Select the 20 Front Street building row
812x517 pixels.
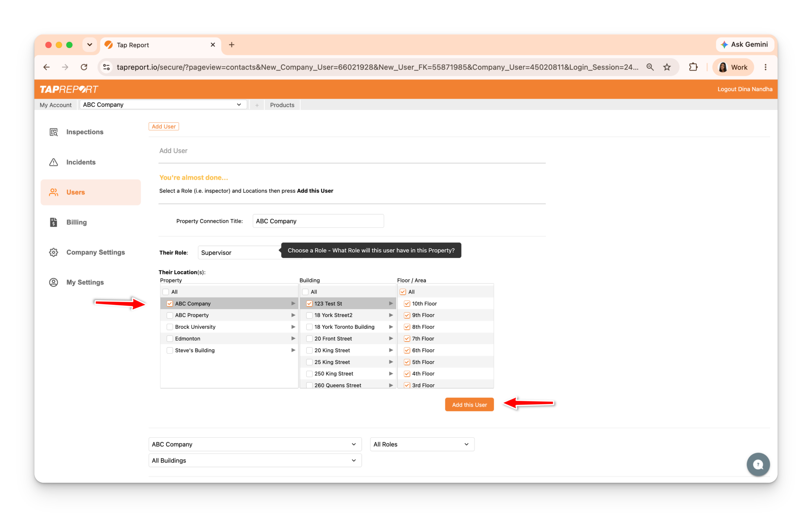[x=348, y=339]
